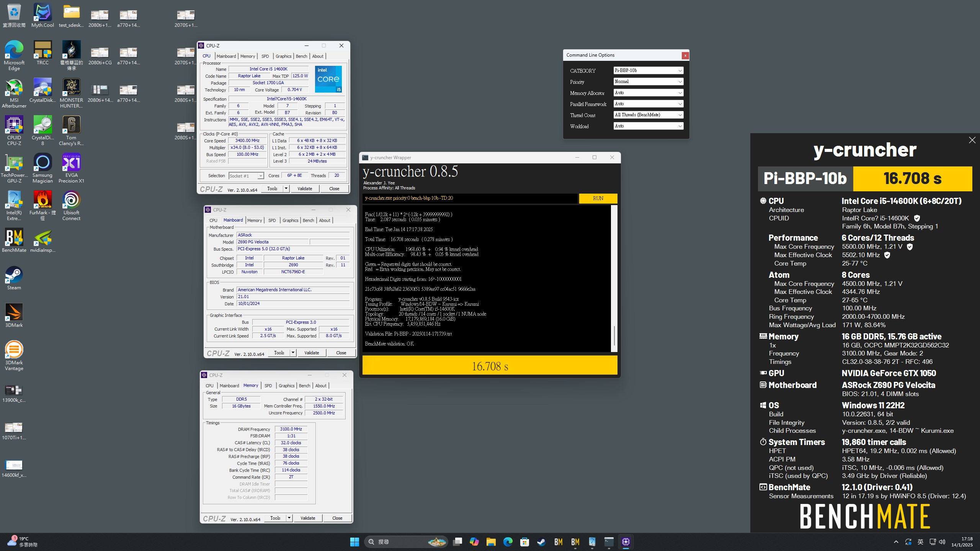The width and height of the screenshot is (980, 551).
Task: Open EVGA Precision X1 icon
Action: click(x=71, y=168)
